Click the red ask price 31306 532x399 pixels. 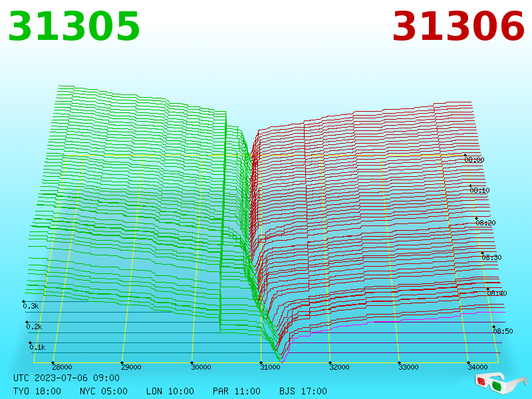458,26
